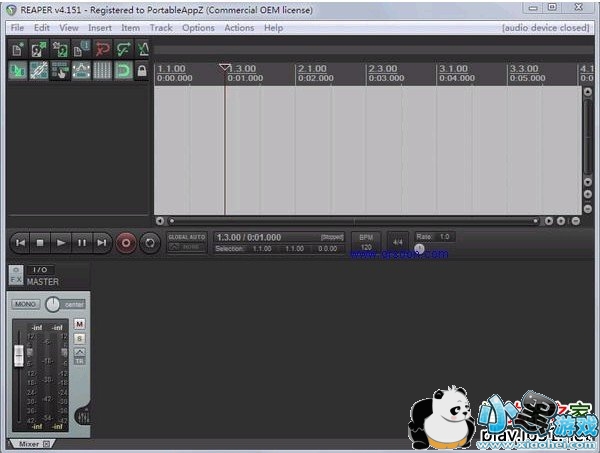Click the horizontal scroll right arrow
The image size is (600, 453).
tap(549, 221)
